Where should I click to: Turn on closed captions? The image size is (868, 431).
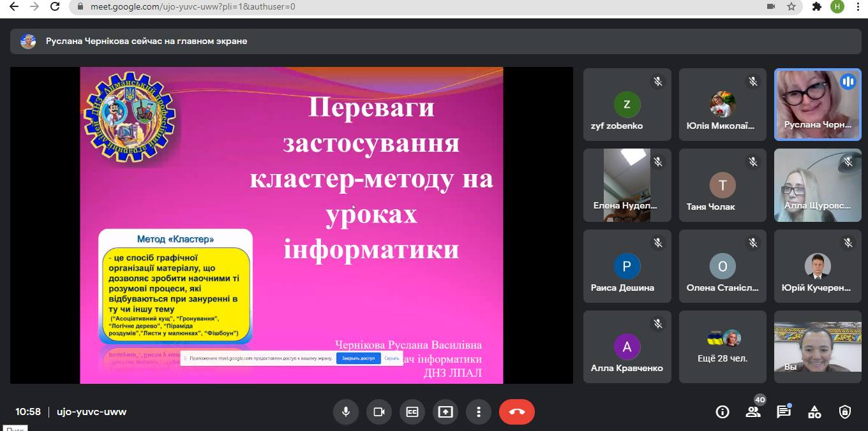[x=412, y=412]
